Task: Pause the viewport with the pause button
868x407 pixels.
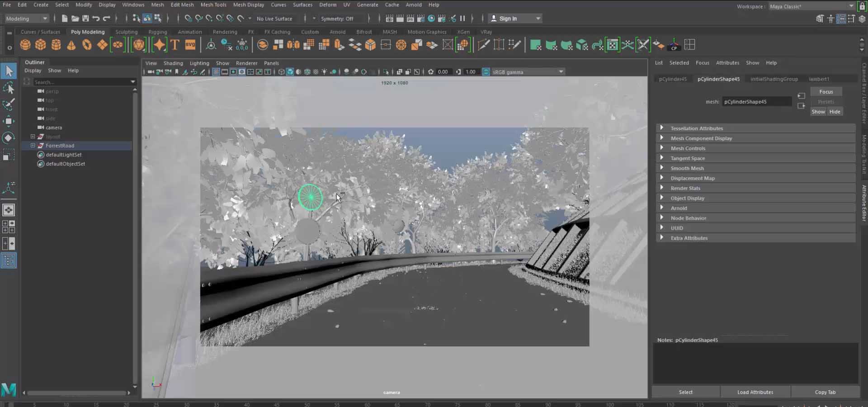Action: pos(463,19)
